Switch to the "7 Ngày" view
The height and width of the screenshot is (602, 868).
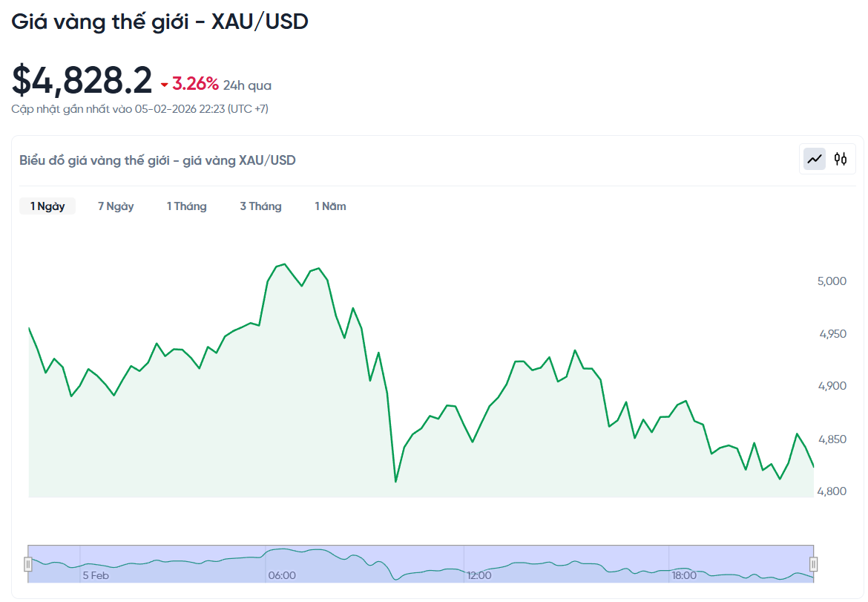[x=115, y=206]
